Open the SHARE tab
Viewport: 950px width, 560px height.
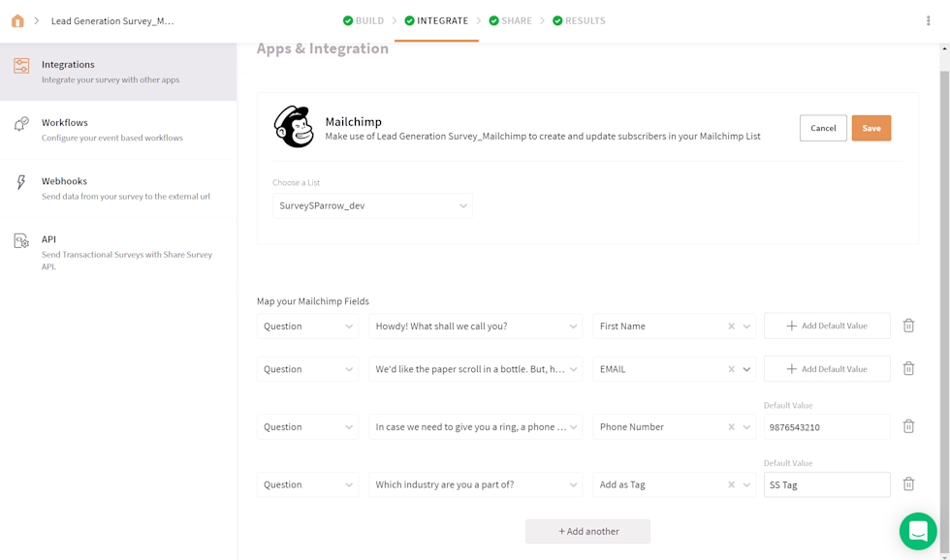[510, 19]
